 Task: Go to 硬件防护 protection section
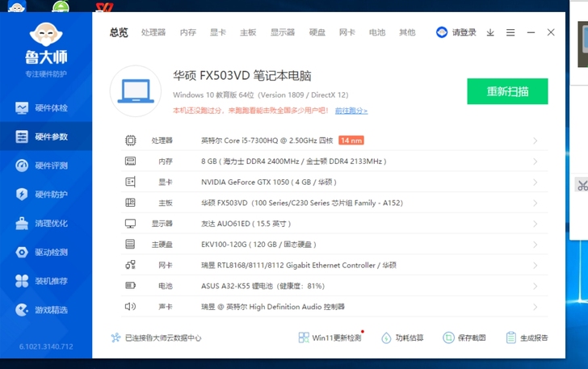(x=46, y=195)
